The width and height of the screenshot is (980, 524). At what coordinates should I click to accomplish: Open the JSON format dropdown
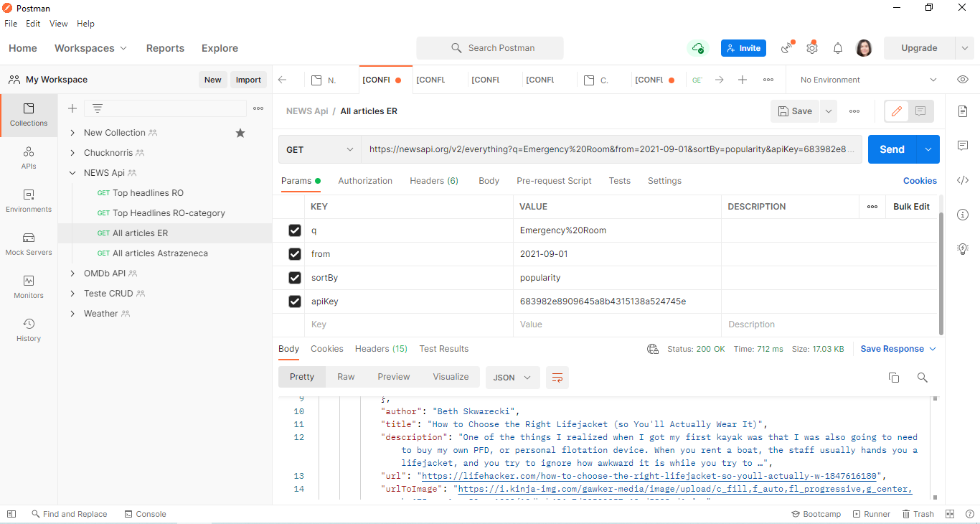coord(512,378)
